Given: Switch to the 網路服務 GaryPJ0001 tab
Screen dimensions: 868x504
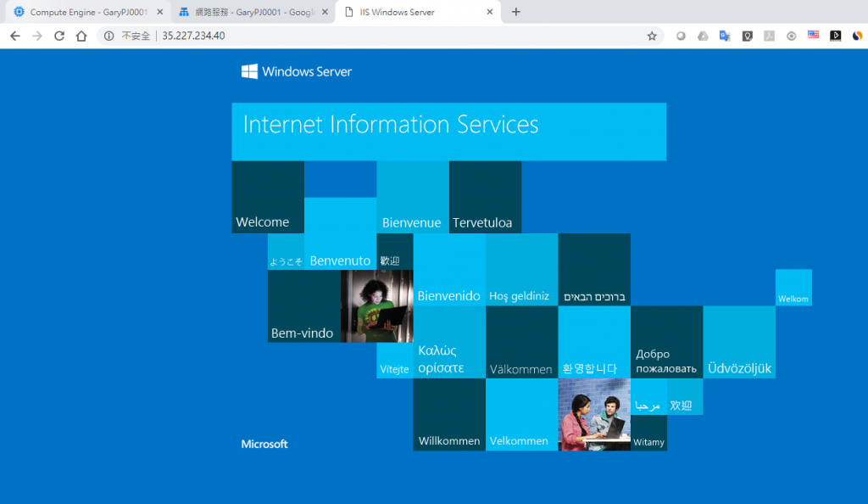Looking at the screenshot, I should [x=253, y=12].
